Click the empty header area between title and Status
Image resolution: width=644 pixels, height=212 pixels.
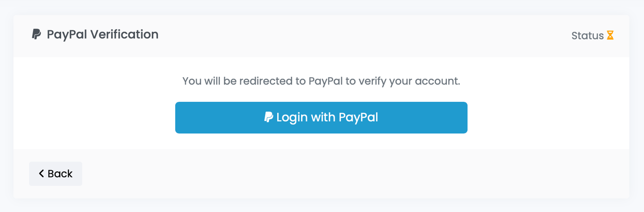click(x=364, y=35)
